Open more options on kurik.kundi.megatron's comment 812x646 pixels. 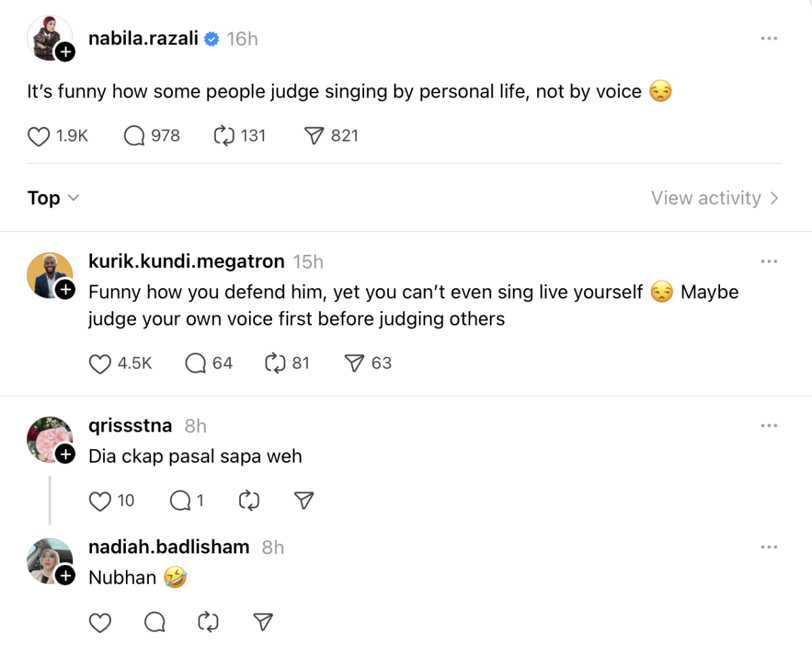(769, 261)
